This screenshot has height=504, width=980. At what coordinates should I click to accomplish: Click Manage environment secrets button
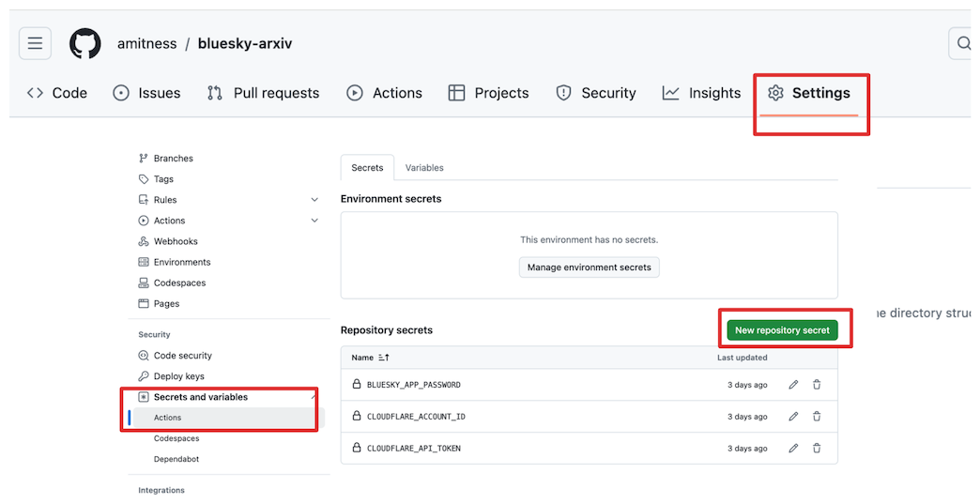pyautogui.click(x=589, y=267)
